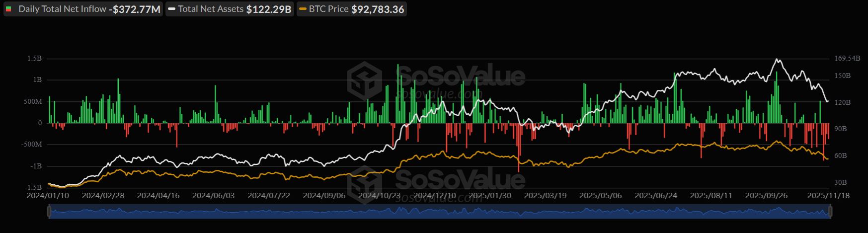Screen dimensions: 868x233
Task: Click the -1.5B left axis label
Action: click(x=33, y=188)
